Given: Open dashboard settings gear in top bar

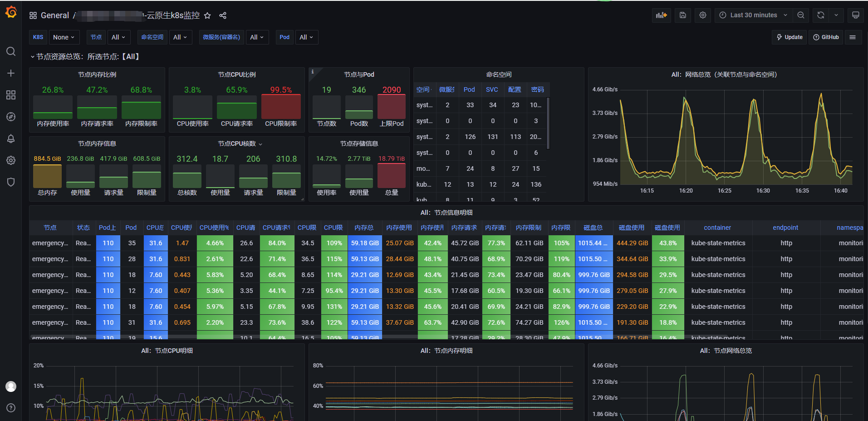Looking at the screenshot, I should [x=703, y=15].
